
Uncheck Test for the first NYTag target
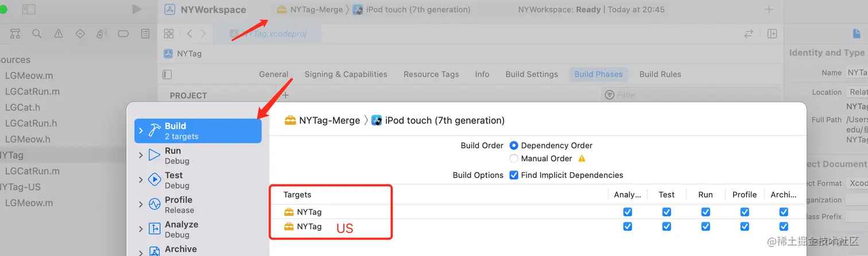click(x=666, y=212)
